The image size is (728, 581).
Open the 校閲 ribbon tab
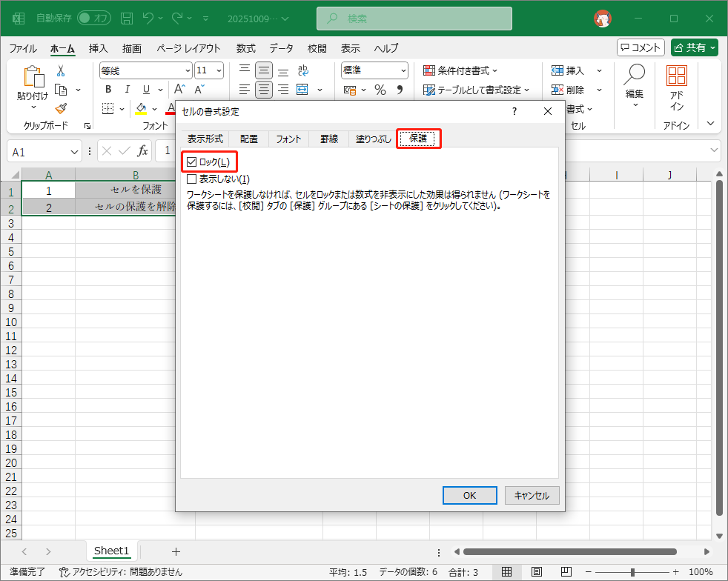pos(317,48)
